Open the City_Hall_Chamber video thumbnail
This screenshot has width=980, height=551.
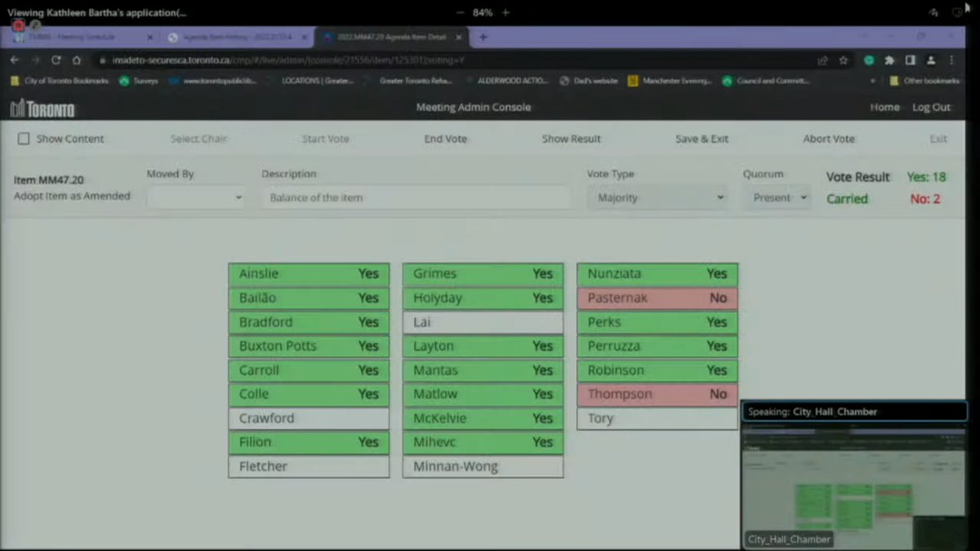pos(854,485)
